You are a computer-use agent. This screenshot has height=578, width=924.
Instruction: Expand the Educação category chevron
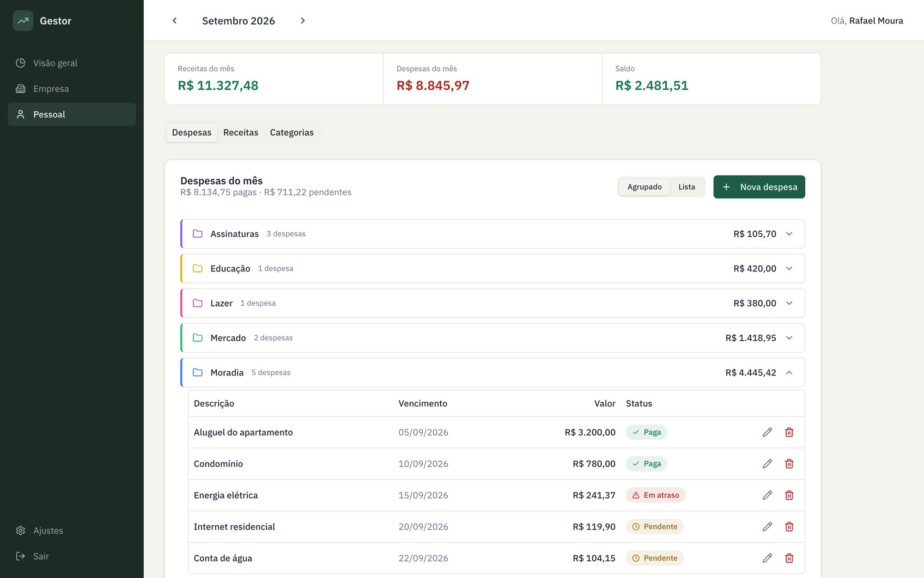click(x=789, y=269)
